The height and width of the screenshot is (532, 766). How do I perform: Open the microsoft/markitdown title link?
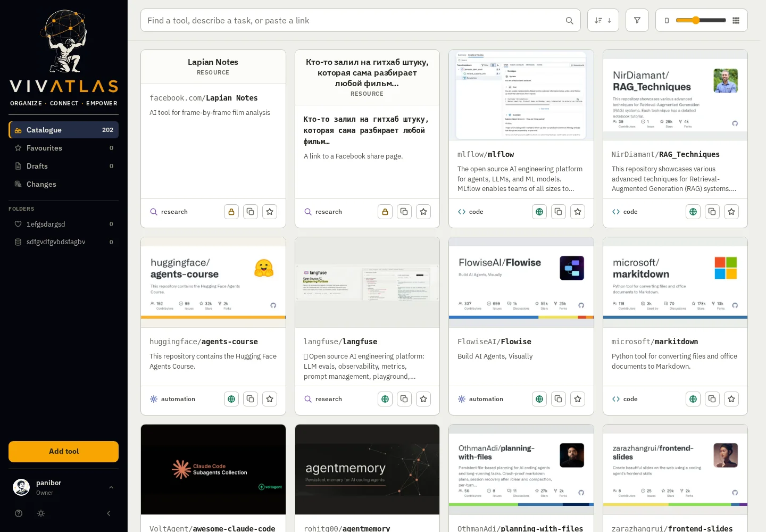tap(655, 342)
